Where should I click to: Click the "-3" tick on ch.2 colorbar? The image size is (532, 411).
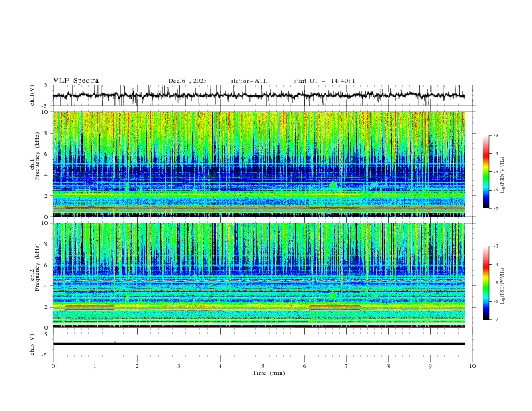(x=496, y=246)
